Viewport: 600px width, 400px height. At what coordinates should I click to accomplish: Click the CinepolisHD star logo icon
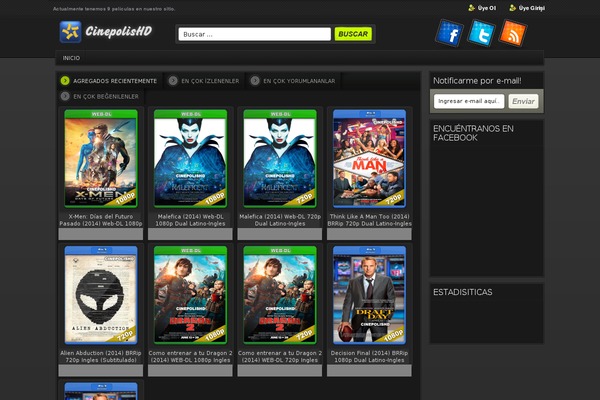pyautogui.click(x=70, y=32)
